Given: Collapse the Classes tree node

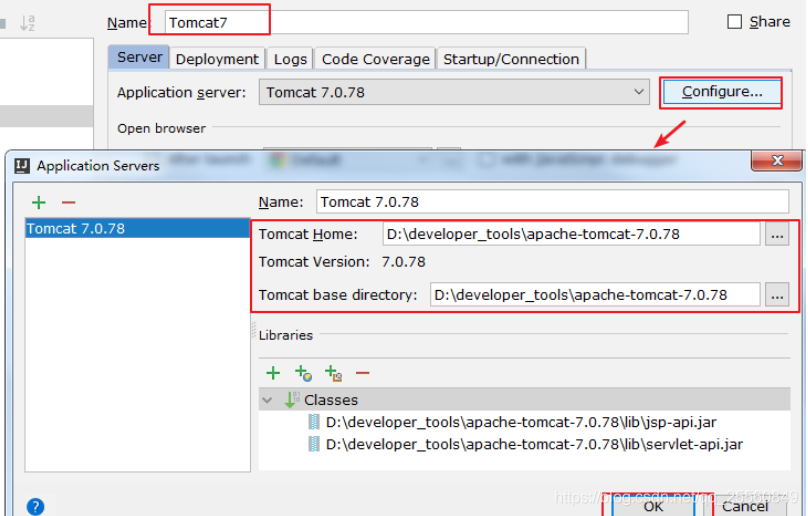Looking at the screenshot, I should tap(267, 400).
